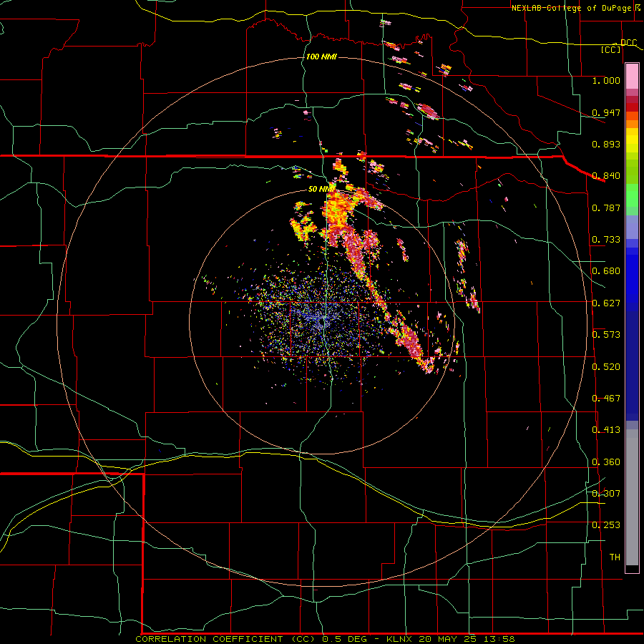
Task: Click the 0.467 color scale value
Action: click(x=606, y=399)
